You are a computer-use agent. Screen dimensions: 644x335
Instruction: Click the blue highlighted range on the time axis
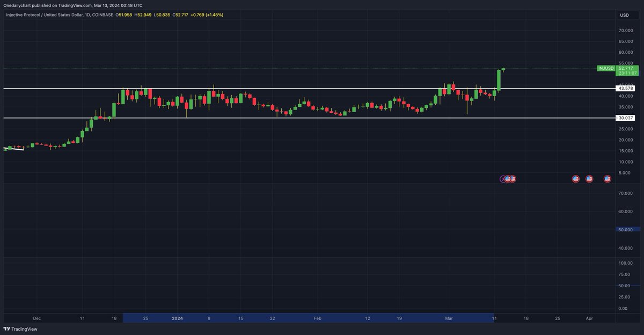(309, 318)
